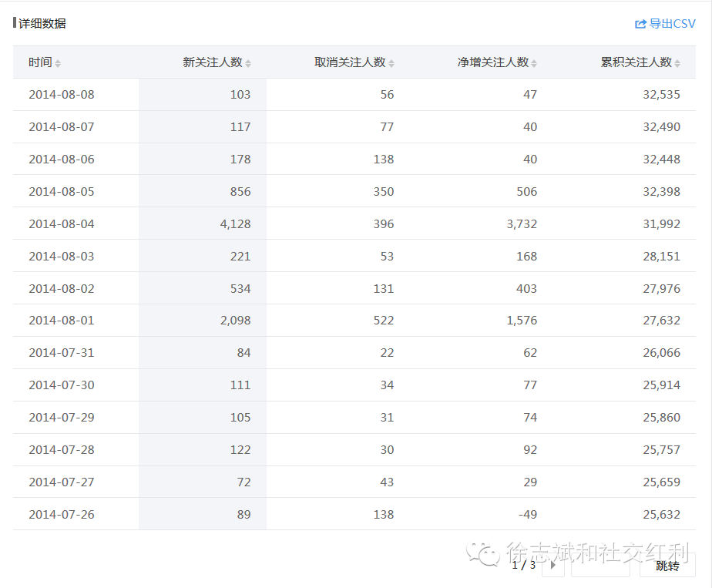Click net increase value 1,576
This screenshot has width=712, height=588.
[522, 321]
